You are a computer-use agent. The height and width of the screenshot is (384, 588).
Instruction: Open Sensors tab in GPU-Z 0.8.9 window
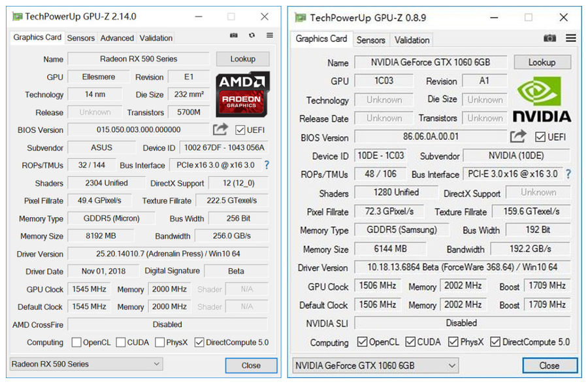pyautogui.click(x=370, y=40)
